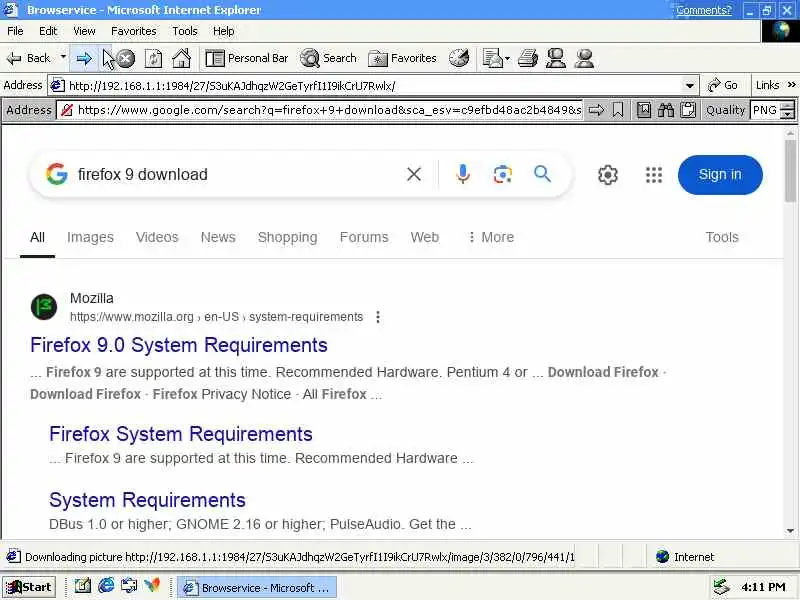
Task: Switch to the Web tab
Action: coord(424,237)
